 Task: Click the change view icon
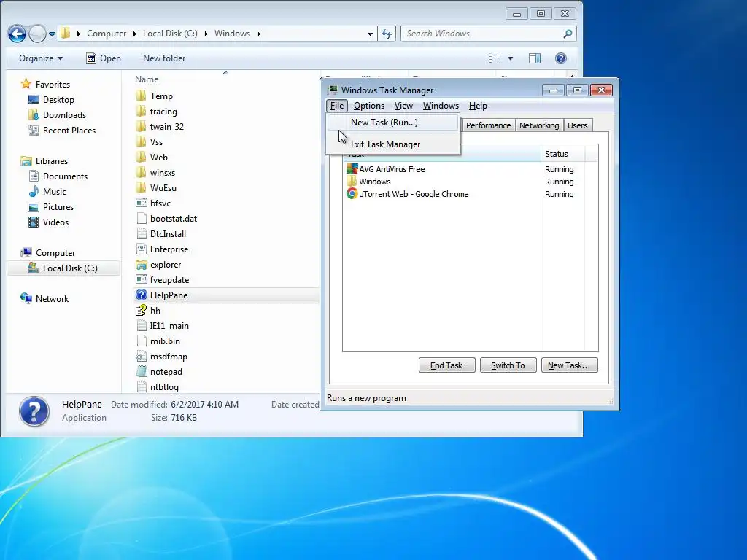tap(495, 58)
